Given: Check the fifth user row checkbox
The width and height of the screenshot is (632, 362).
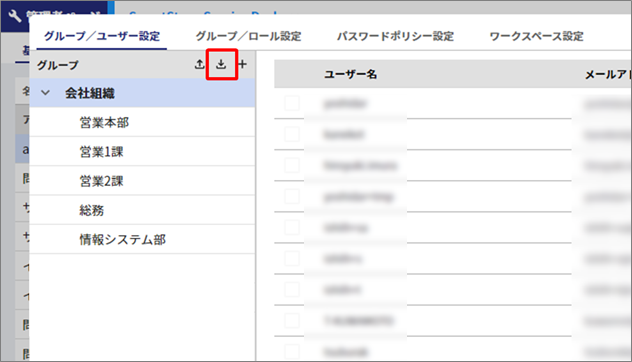Looking at the screenshot, I should coord(292,227).
